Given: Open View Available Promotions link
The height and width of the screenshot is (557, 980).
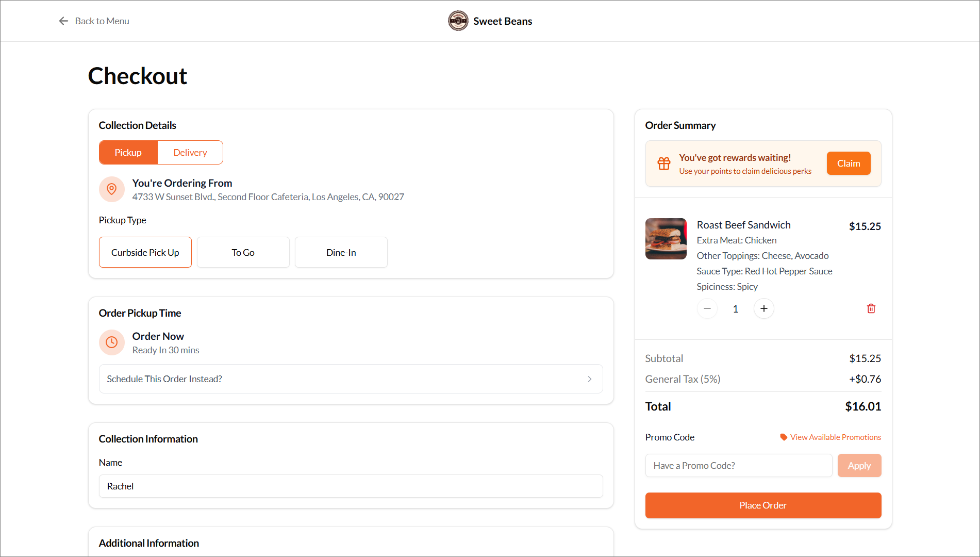Looking at the screenshot, I should 835,437.
